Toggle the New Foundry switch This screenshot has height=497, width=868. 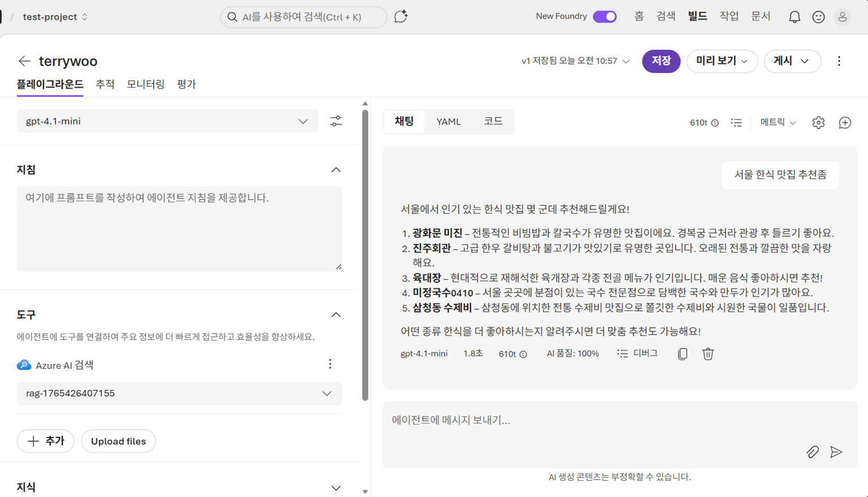(x=605, y=16)
